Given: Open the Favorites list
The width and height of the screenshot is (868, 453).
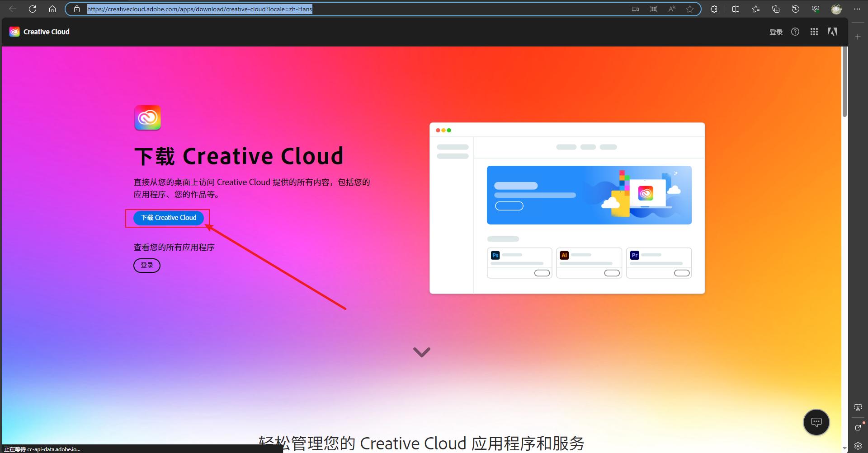Looking at the screenshot, I should (x=756, y=9).
